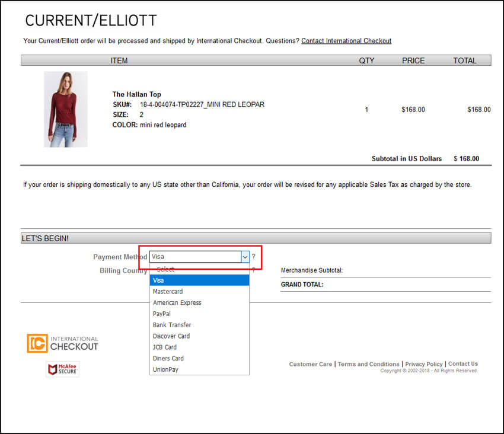This screenshot has width=504, height=434.
Task: Click the McAfee Secure badge
Action: pos(63,369)
